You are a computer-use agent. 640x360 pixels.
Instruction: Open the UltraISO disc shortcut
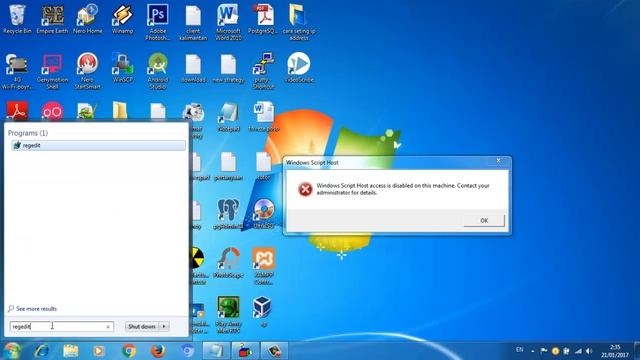click(x=263, y=214)
